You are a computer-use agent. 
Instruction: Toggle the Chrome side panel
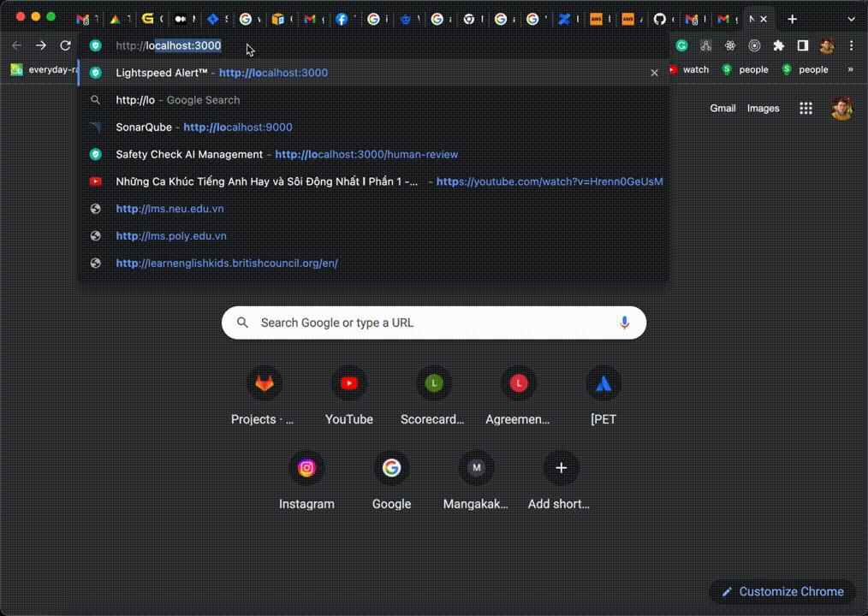pos(803,46)
